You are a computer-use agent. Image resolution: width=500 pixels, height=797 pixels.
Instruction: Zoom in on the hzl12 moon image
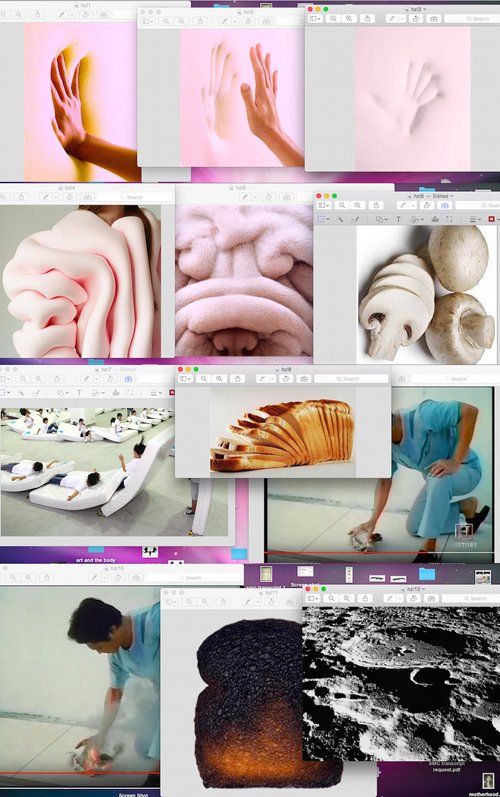346,598
